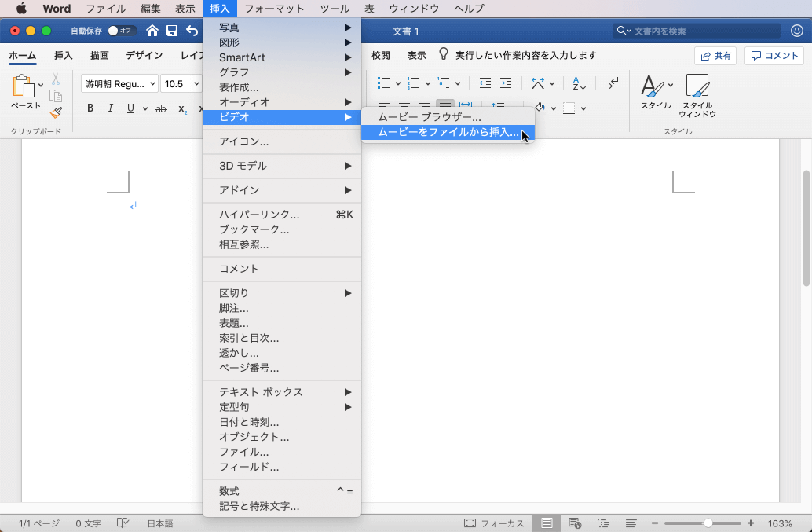Open the Styles gallery icon
812x532 pixels.
(653, 86)
